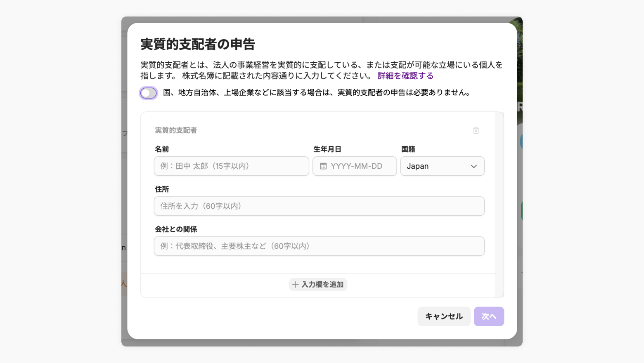
Task: Focus the 生年月日 date input
Action: click(355, 166)
